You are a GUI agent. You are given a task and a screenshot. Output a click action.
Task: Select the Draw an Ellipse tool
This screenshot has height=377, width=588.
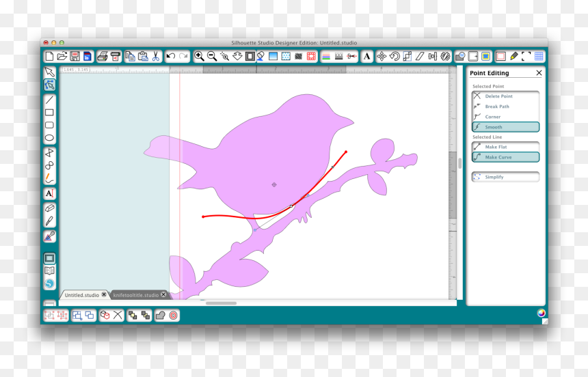pos(49,138)
